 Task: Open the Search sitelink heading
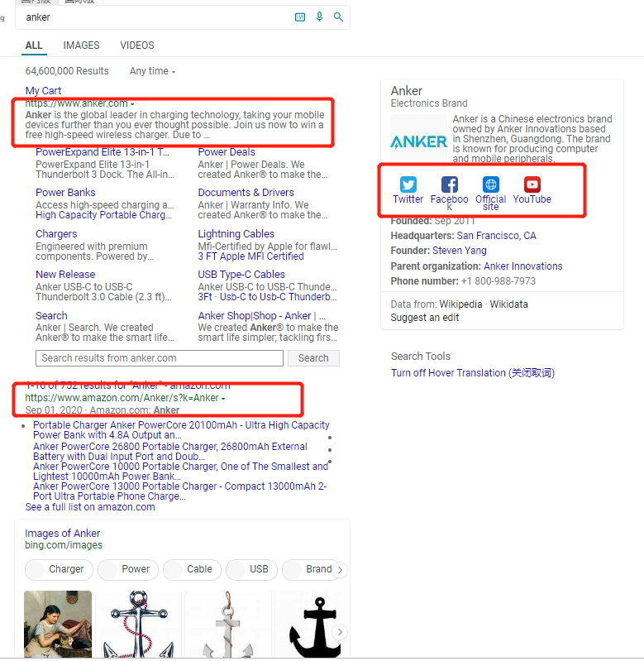tap(51, 316)
